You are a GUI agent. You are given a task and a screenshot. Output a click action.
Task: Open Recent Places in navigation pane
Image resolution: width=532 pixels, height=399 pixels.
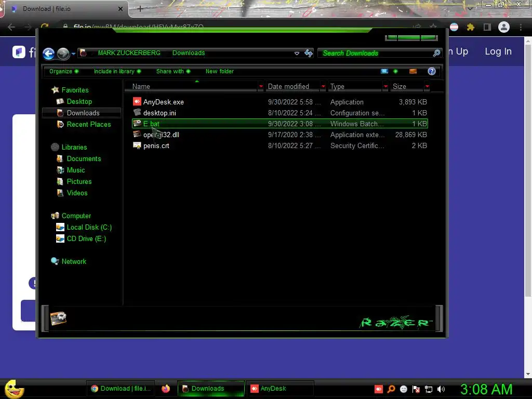click(89, 124)
